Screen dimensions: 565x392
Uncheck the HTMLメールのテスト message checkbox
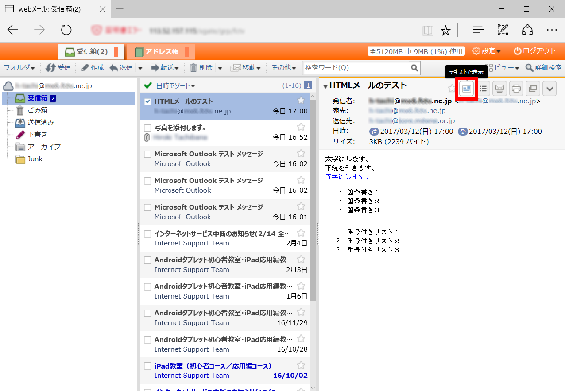click(x=148, y=101)
